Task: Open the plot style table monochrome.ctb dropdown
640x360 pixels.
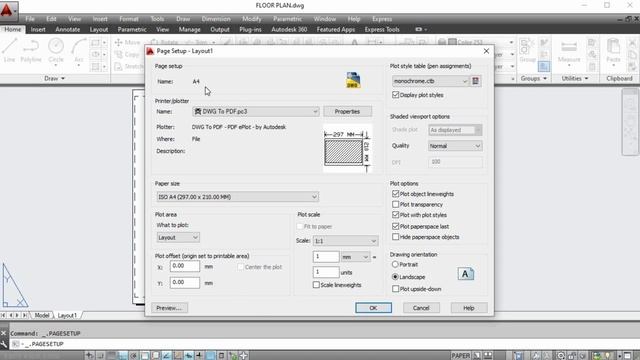Action: point(430,81)
